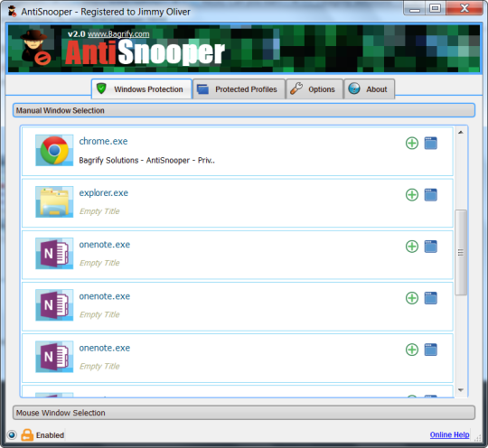
Task: Open the www.Bagrify.com link
Action: point(118,34)
